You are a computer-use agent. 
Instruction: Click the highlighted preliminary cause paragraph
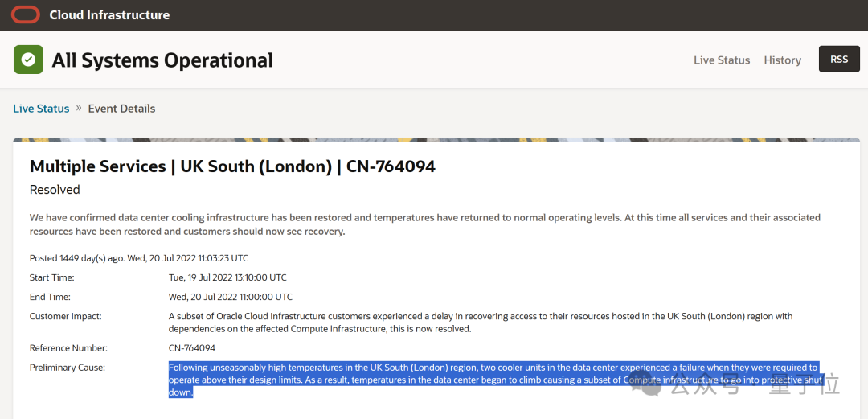pos(497,380)
